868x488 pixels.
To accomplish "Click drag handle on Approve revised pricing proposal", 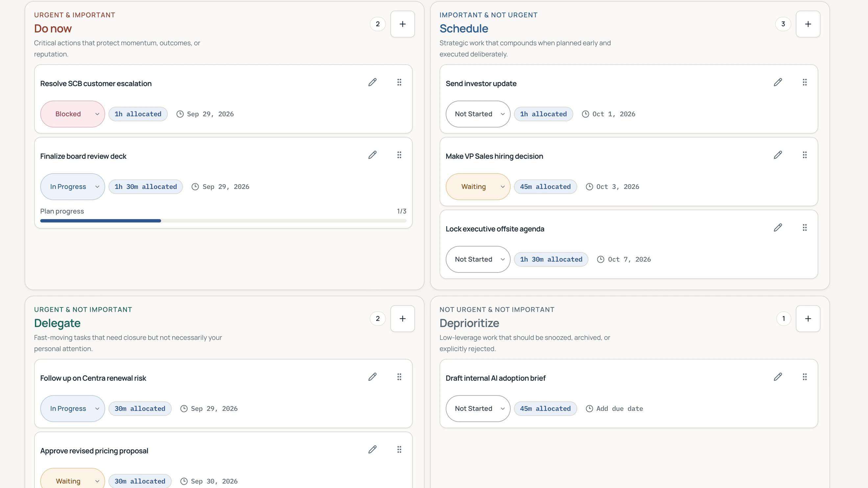I will [x=399, y=450].
